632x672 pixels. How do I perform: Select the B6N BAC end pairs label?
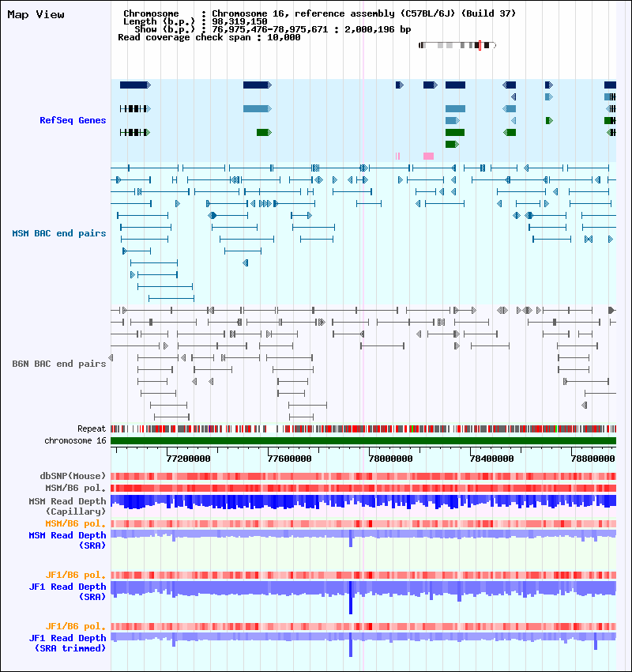pyautogui.click(x=59, y=364)
